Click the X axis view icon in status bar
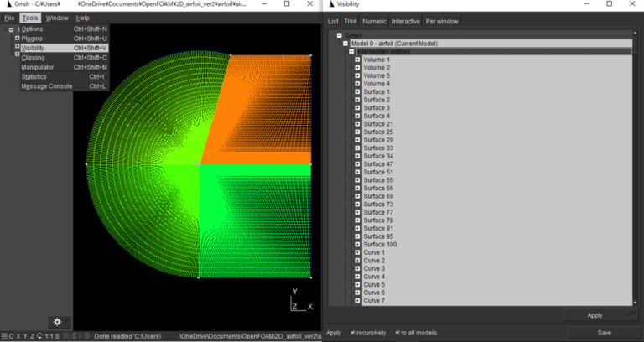Image resolution: width=644 pixels, height=342 pixels. [x=19, y=336]
